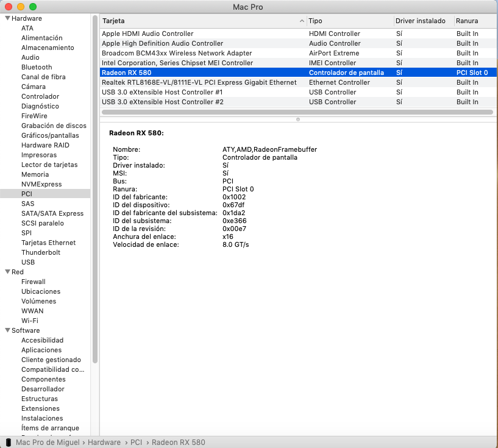Image resolution: width=498 pixels, height=448 pixels.
Task: Select Accesibilidad under Software
Action: click(x=42, y=340)
